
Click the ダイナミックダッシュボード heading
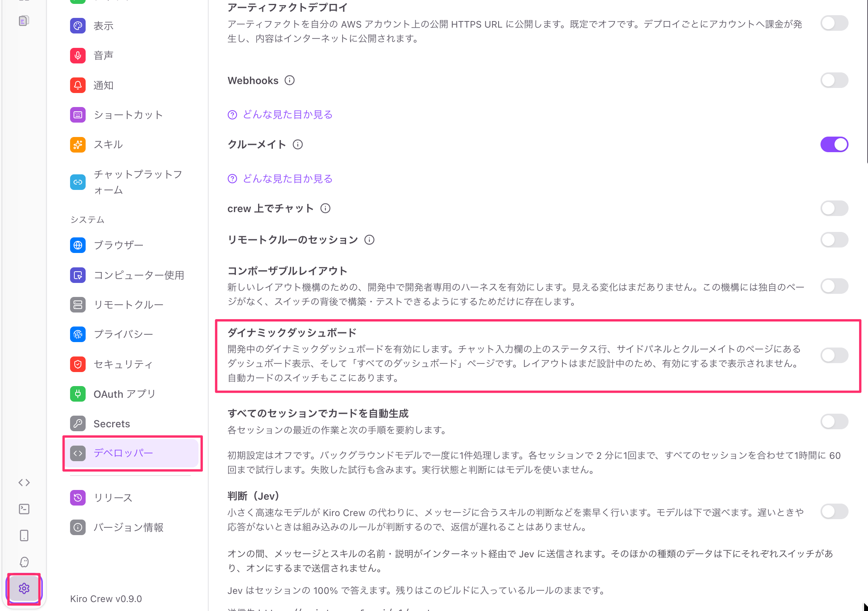292,333
